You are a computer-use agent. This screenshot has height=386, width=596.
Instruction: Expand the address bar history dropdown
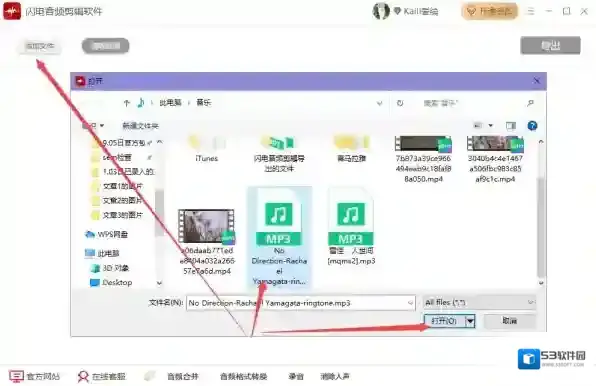(379, 103)
